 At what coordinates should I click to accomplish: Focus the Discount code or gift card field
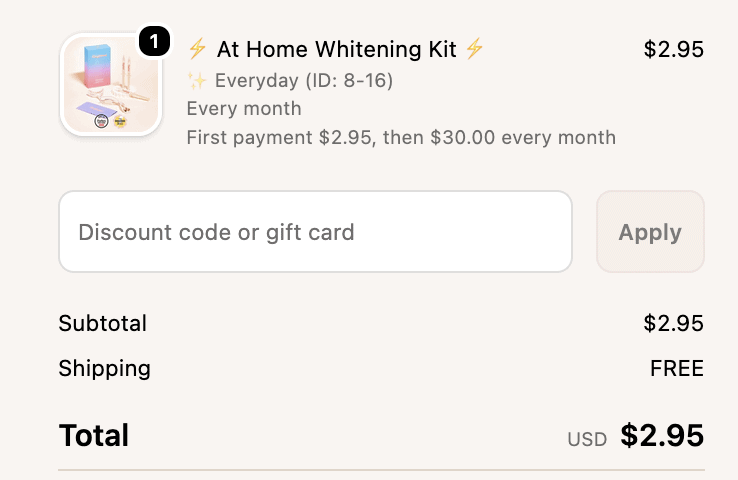tap(315, 232)
